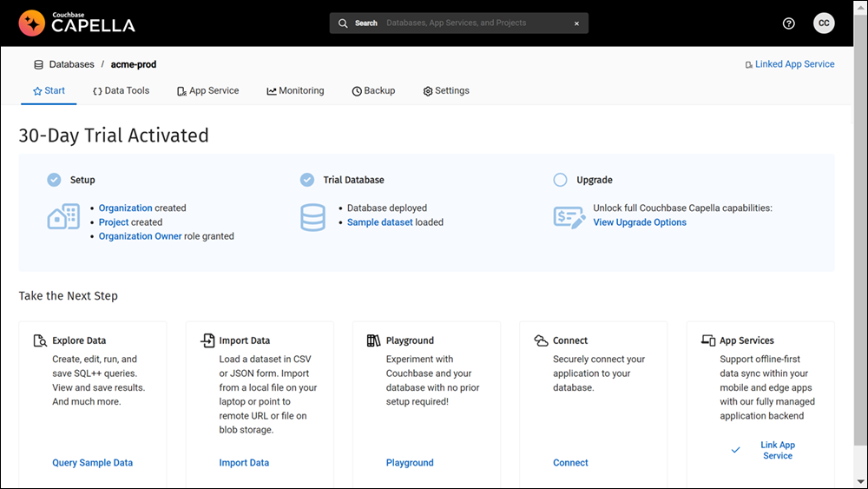The image size is (868, 489).
Task: Open the Sample dataset link
Action: click(x=380, y=222)
